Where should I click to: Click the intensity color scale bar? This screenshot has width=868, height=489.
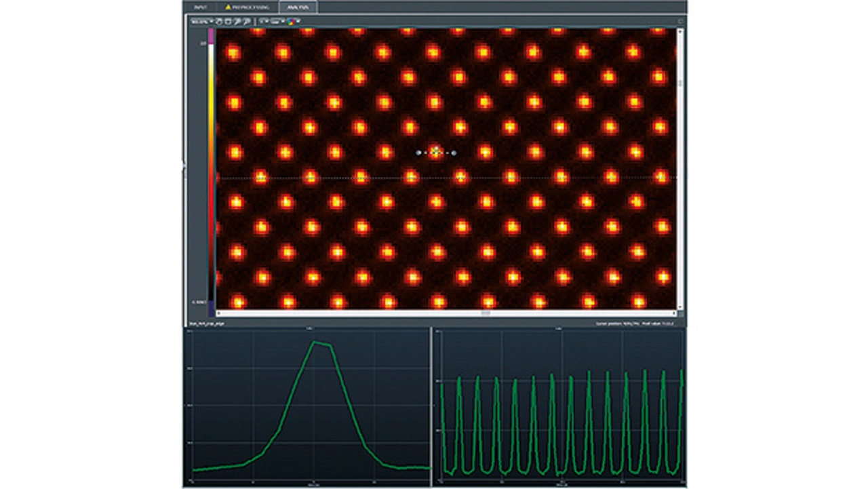coord(211,170)
